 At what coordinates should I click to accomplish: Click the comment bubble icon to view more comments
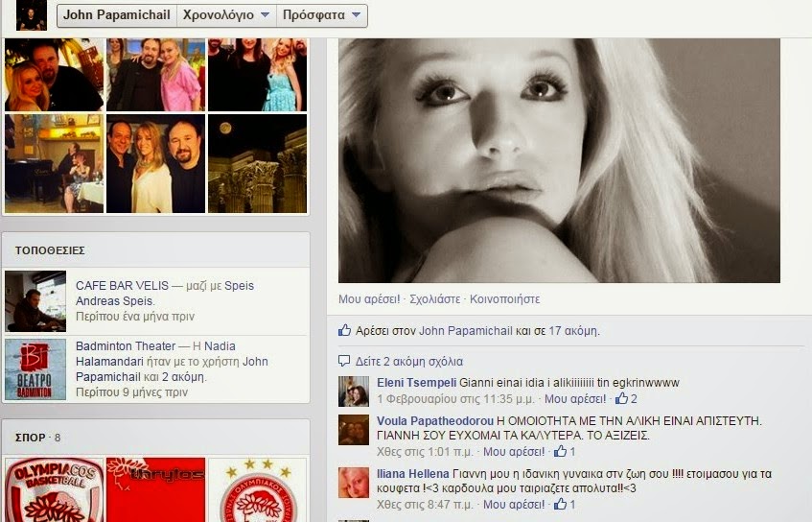[344, 362]
